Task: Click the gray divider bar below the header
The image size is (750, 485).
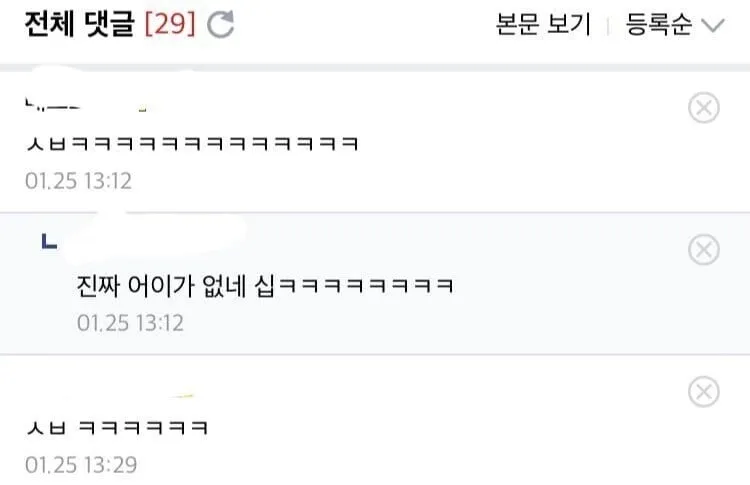Action: coord(375,67)
